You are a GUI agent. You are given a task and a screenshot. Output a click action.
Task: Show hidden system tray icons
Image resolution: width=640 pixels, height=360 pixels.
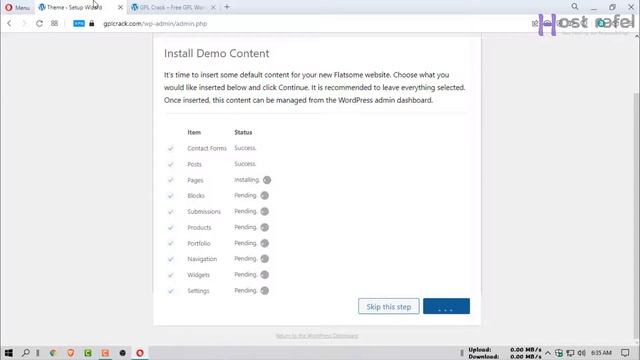[548, 353]
